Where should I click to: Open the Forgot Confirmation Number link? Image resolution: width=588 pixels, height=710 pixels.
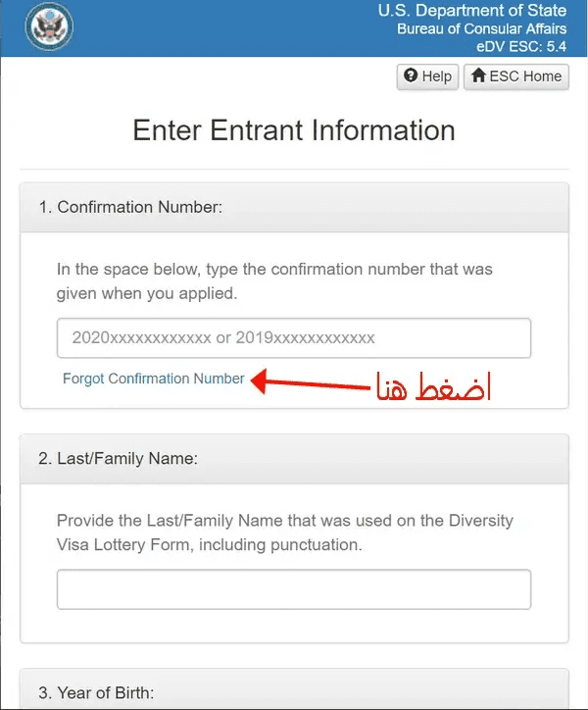click(154, 379)
